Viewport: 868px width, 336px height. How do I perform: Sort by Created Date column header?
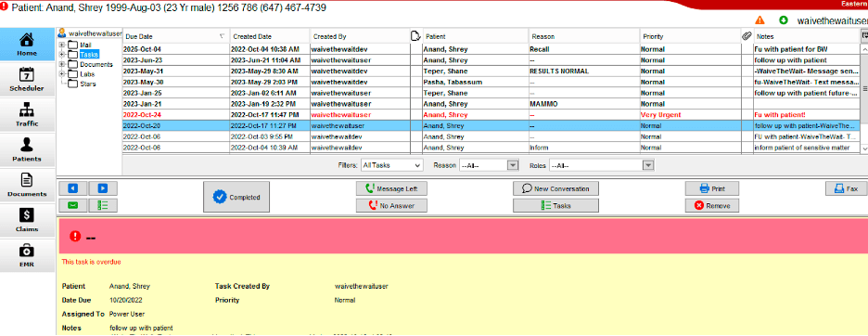tap(269, 36)
